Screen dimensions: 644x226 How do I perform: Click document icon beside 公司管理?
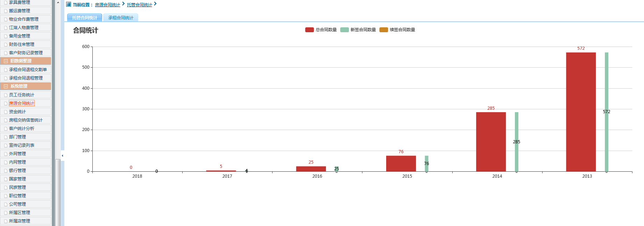pyautogui.click(x=6, y=205)
